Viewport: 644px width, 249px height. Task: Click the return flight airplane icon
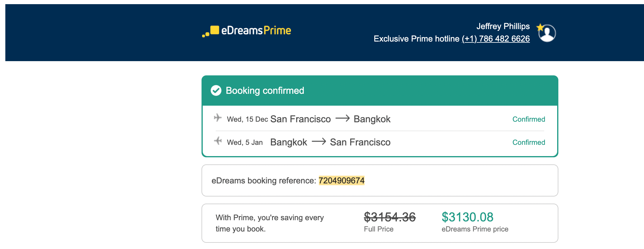[x=218, y=141]
